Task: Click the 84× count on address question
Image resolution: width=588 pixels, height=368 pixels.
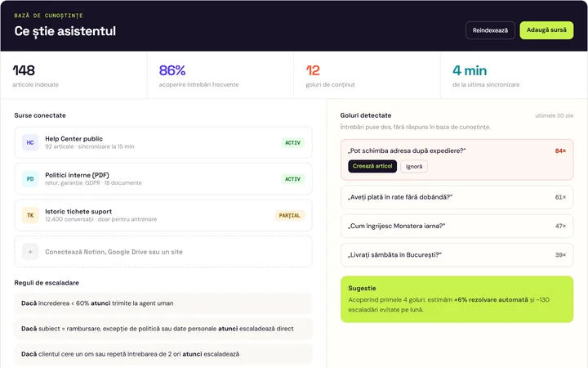Action: click(x=560, y=151)
